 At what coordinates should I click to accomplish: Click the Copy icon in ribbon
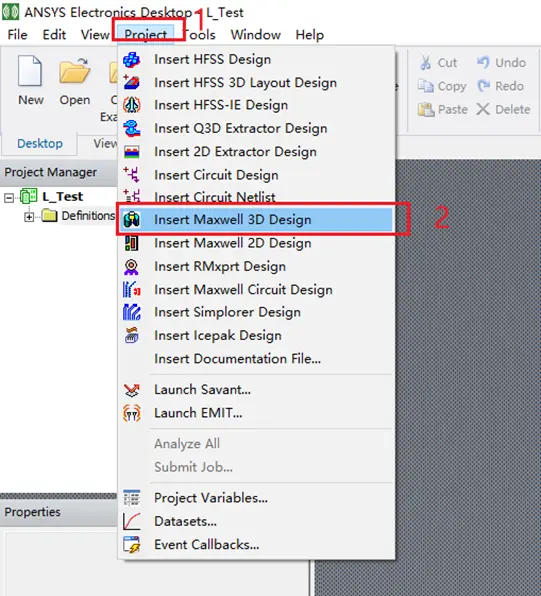click(x=425, y=86)
